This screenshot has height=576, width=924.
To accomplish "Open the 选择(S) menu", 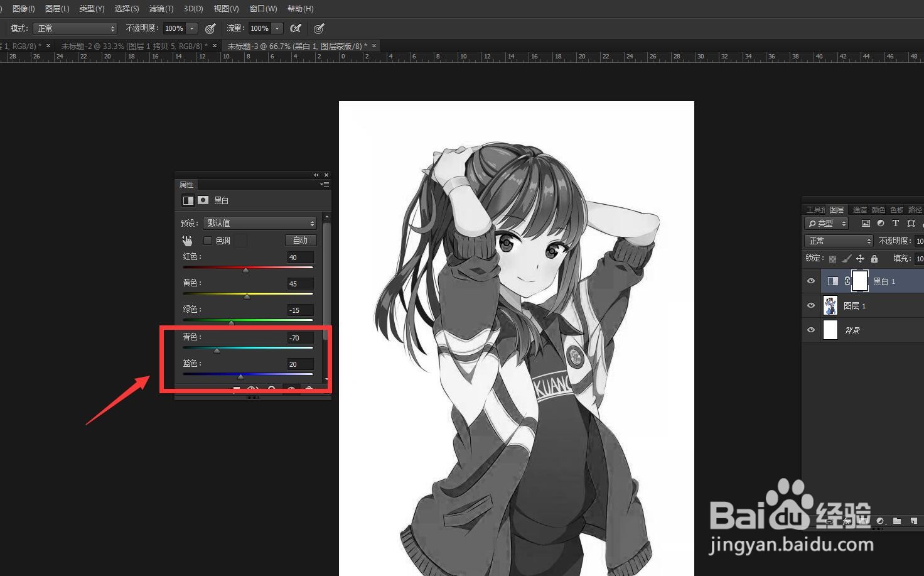I will click(x=127, y=9).
